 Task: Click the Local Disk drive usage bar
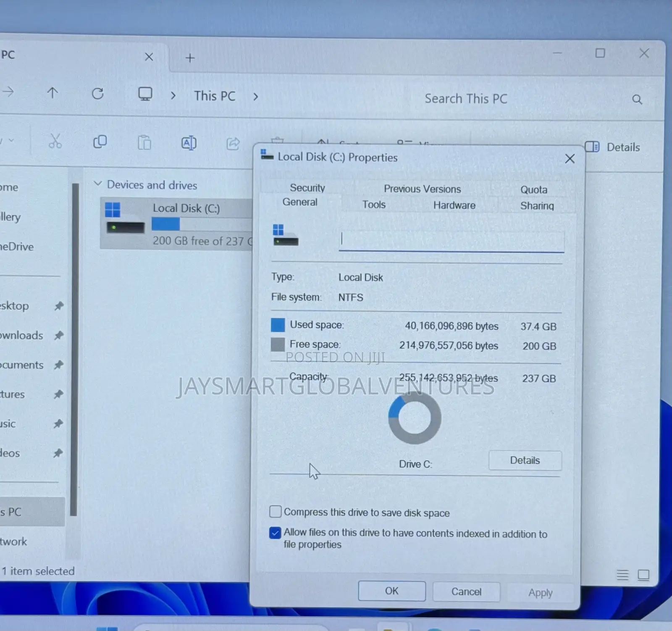click(x=202, y=224)
